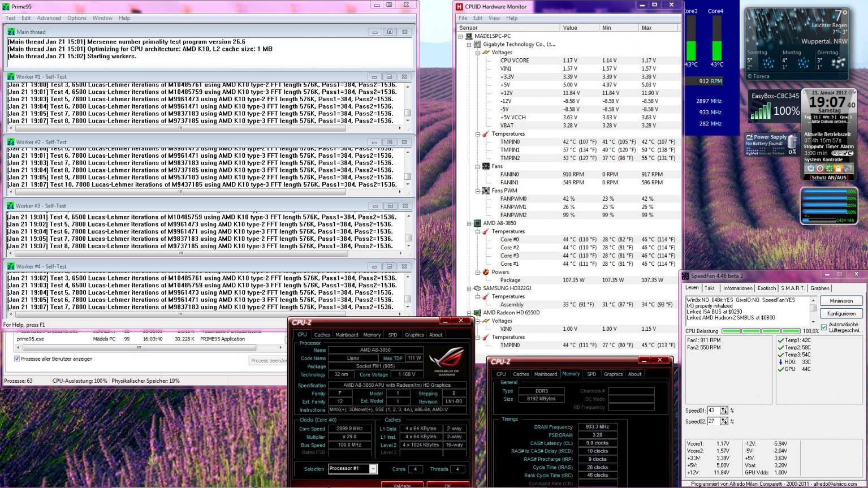Click the AMD Radeon HD 6550D card icon
868x488 pixels.
pyautogui.click(x=477, y=313)
